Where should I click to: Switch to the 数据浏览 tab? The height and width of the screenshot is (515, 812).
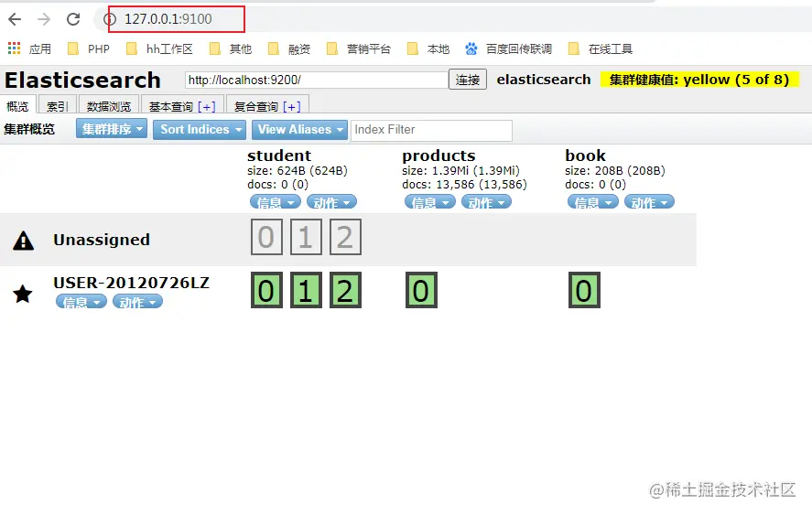[109, 105]
